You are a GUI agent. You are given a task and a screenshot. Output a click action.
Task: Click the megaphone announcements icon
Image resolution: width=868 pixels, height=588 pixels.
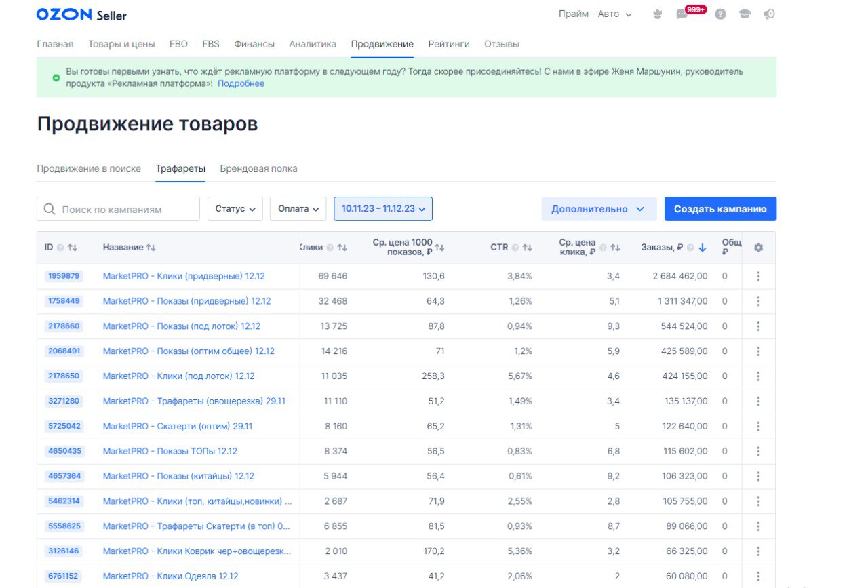point(769,14)
